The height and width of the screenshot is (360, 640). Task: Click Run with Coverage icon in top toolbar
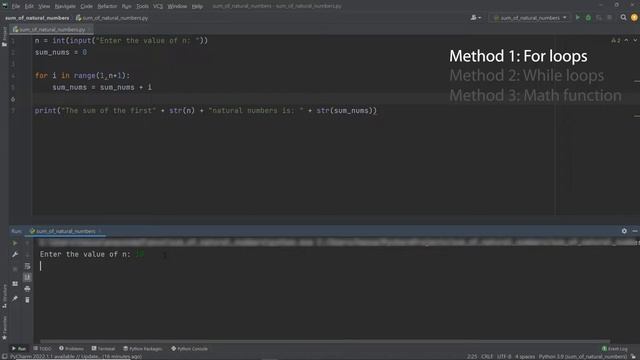[x=599, y=18]
